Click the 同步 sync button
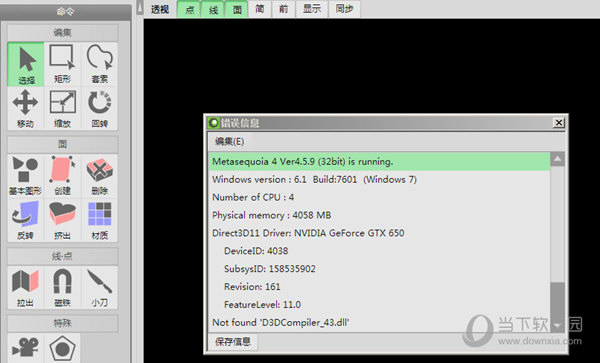Screen dimensions: 600x363 tap(344, 9)
